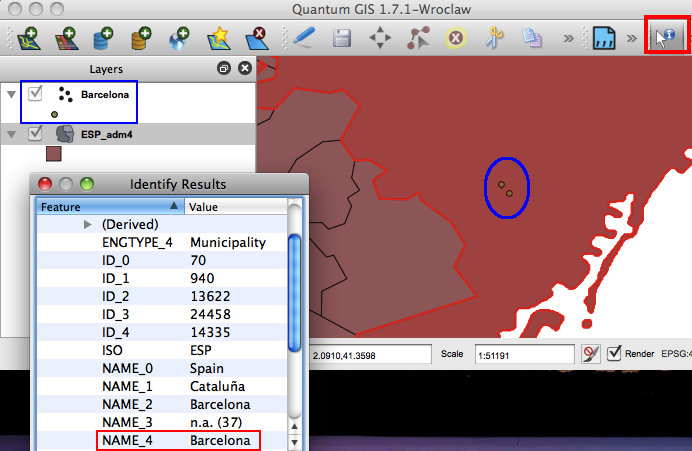This screenshot has height=451, width=692.
Task: Select the NAME_1 Cataluña row
Action: tap(162, 387)
